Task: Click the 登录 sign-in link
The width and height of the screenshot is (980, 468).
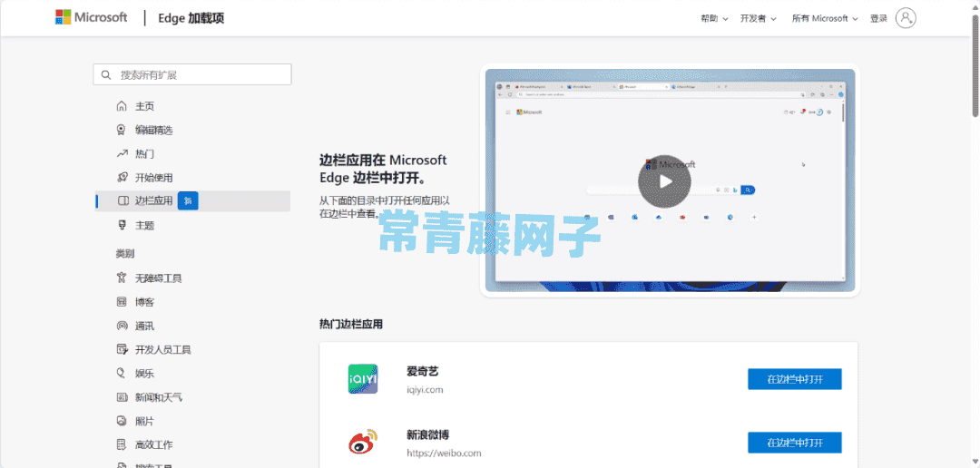Action: (x=878, y=19)
